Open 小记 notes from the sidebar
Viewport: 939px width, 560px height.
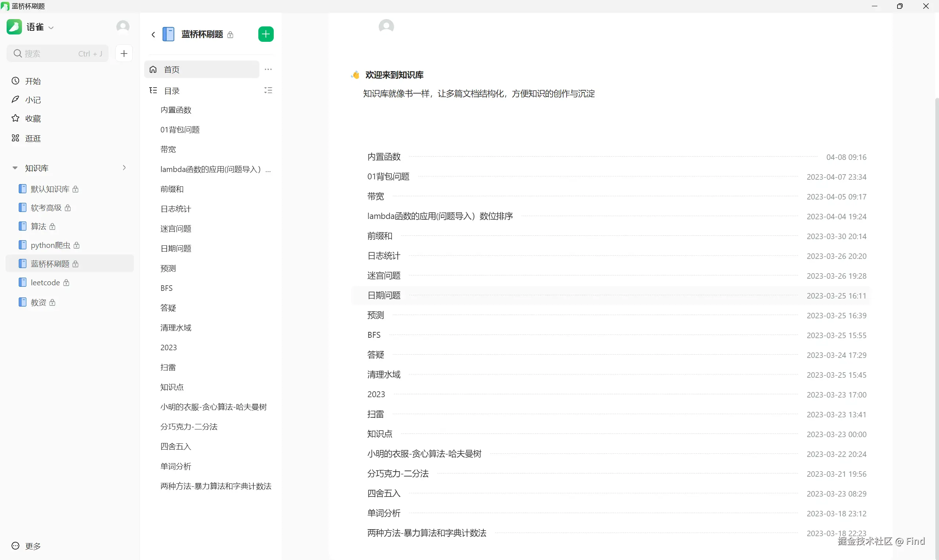[x=33, y=100]
